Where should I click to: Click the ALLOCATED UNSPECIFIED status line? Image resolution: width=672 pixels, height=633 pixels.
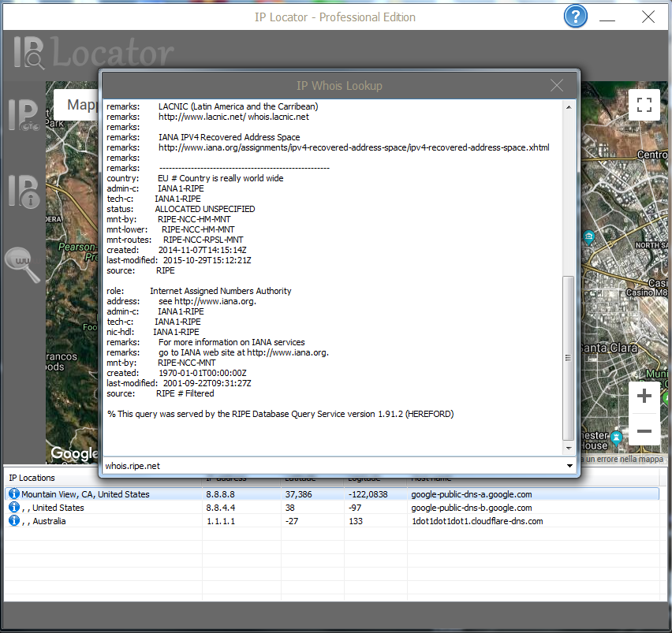[x=205, y=209]
